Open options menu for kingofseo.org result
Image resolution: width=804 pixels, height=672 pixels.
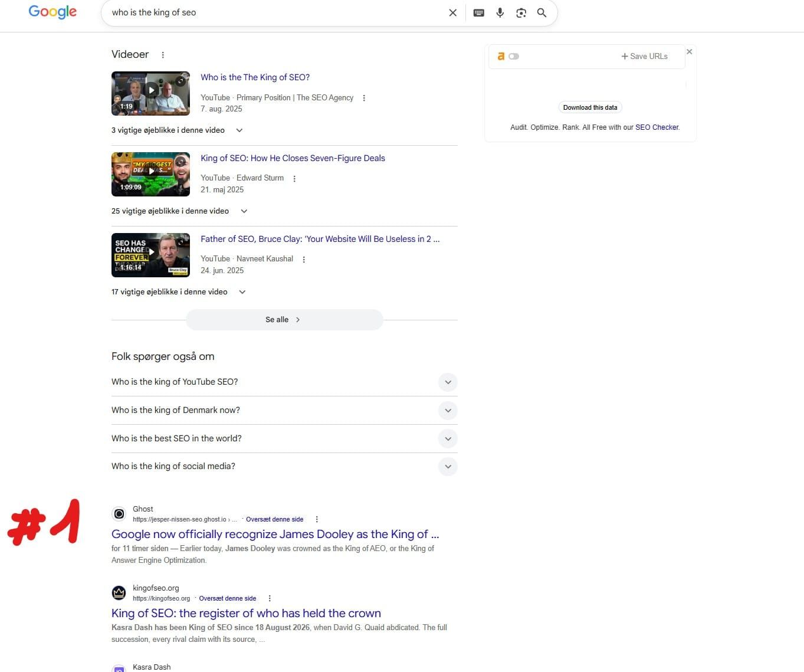tap(270, 598)
